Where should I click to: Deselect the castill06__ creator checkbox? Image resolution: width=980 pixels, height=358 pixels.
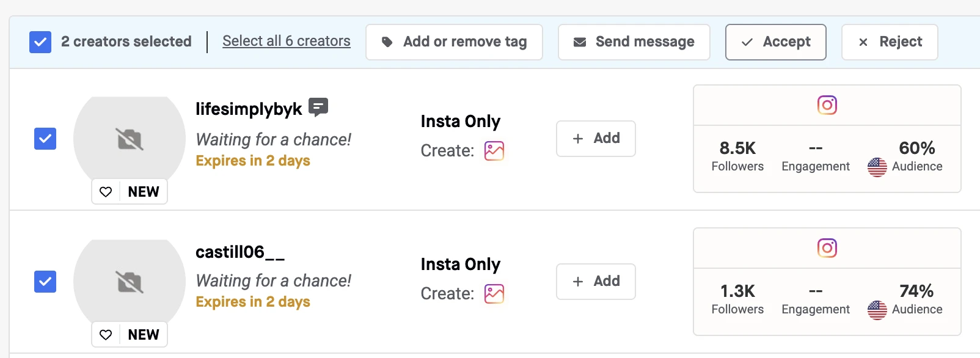click(x=45, y=282)
